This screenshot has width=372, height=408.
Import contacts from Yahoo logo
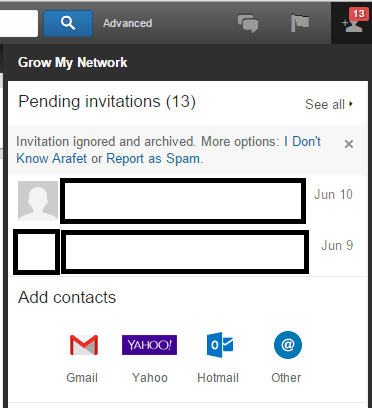pos(149,345)
